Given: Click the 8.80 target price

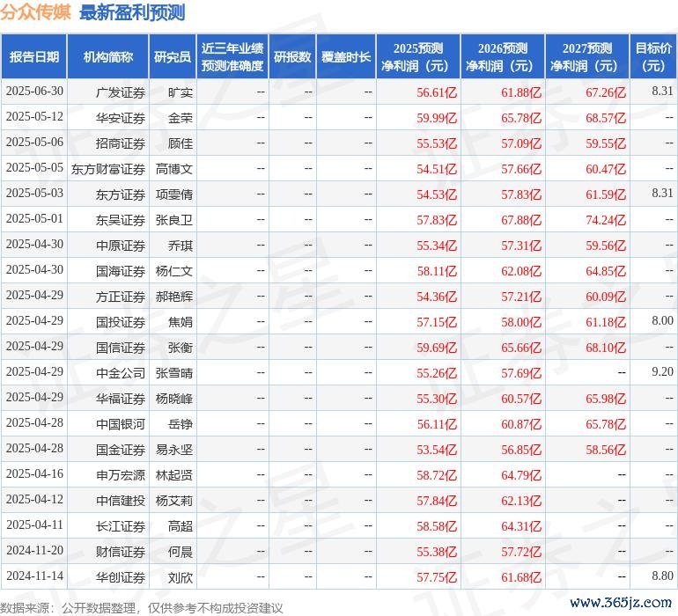Looking at the screenshot, I should [662, 576].
